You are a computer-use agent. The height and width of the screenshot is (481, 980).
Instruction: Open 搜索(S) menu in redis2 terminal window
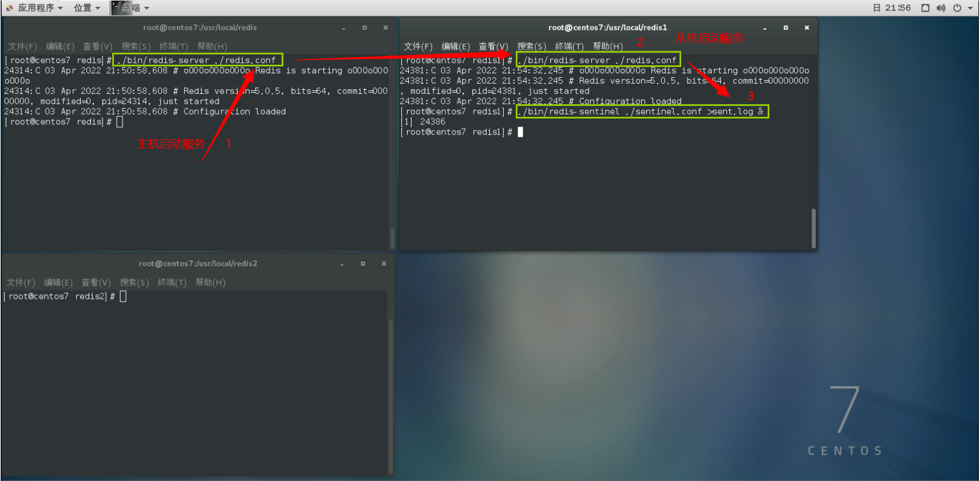134,282
